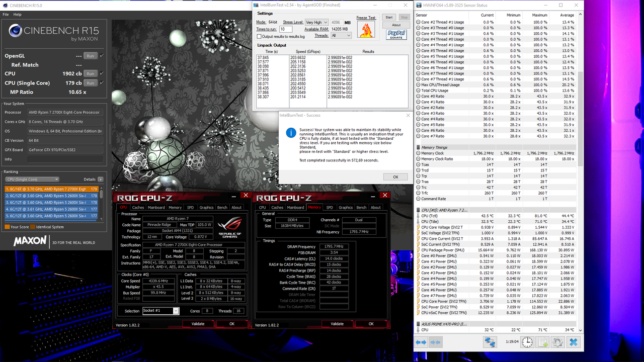Viewport: 644px width, 362px height.
Task: Open the File menu in Cinebench
Action: (x=6, y=15)
